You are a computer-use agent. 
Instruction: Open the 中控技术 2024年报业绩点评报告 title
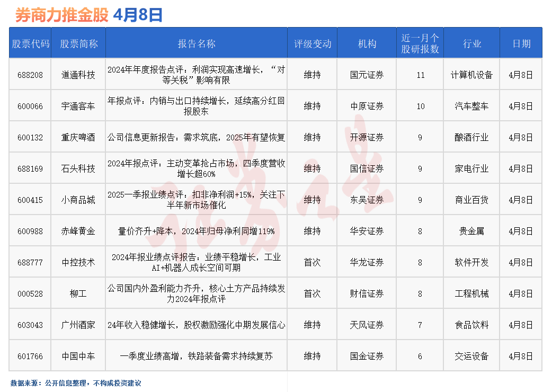(x=196, y=263)
